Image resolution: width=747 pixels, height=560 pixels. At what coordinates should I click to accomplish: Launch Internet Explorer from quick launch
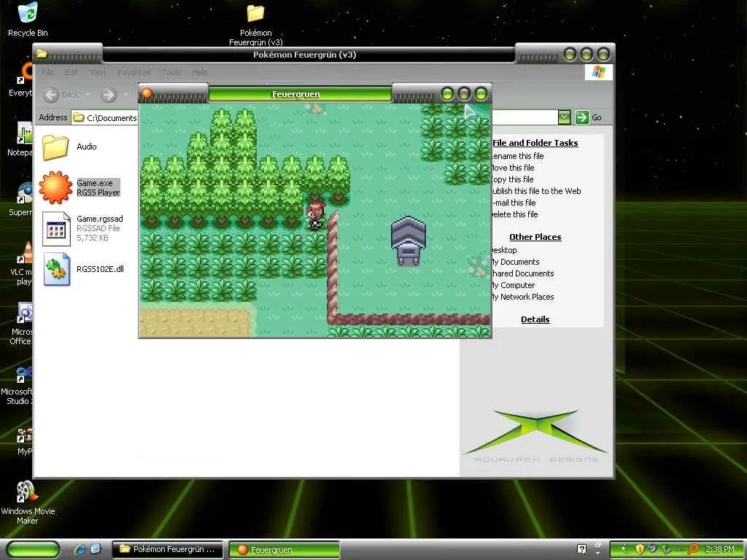(79, 549)
